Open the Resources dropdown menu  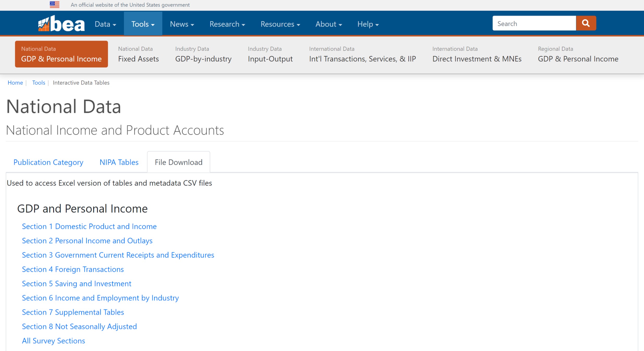pyautogui.click(x=280, y=24)
